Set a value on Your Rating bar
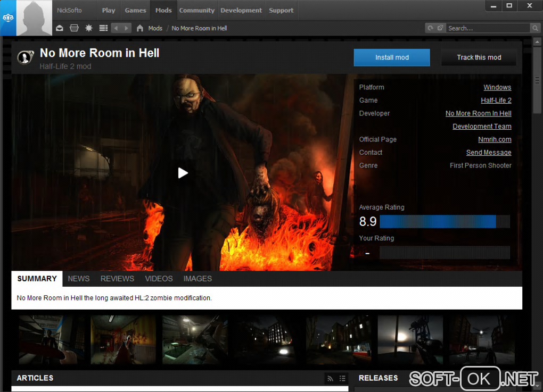 [x=445, y=253]
